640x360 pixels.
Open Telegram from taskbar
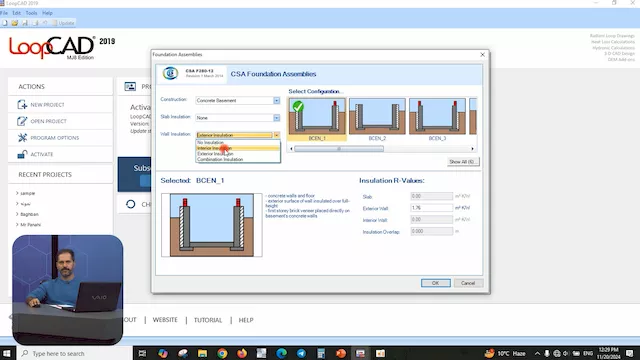click(x=301, y=353)
